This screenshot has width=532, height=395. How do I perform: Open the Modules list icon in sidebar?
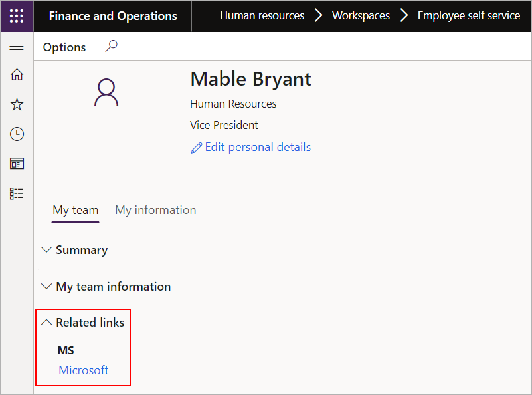coord(16,193)
